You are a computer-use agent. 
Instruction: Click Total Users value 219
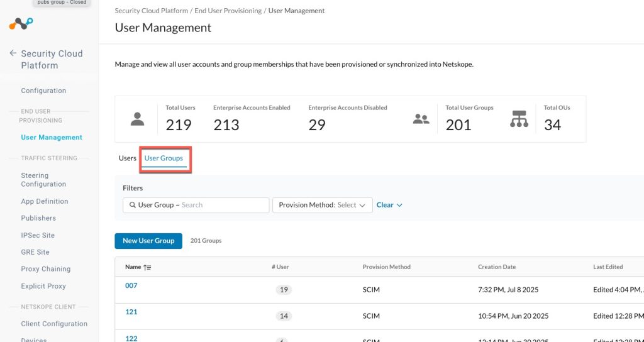(179, 125)
